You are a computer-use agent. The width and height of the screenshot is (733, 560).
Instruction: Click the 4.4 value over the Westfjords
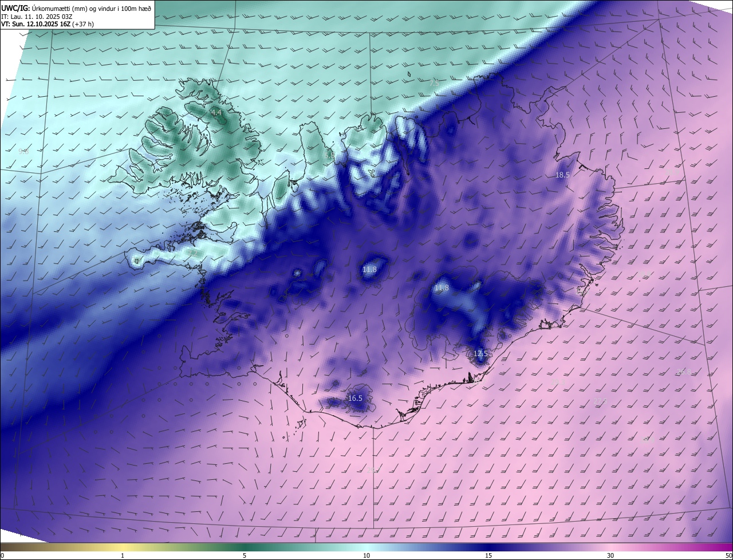coord(216,113)
